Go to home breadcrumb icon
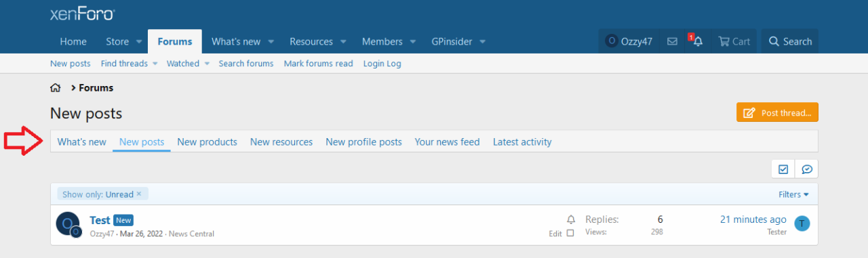This screenshot has height=258, width=868. (x=56, y=88)
